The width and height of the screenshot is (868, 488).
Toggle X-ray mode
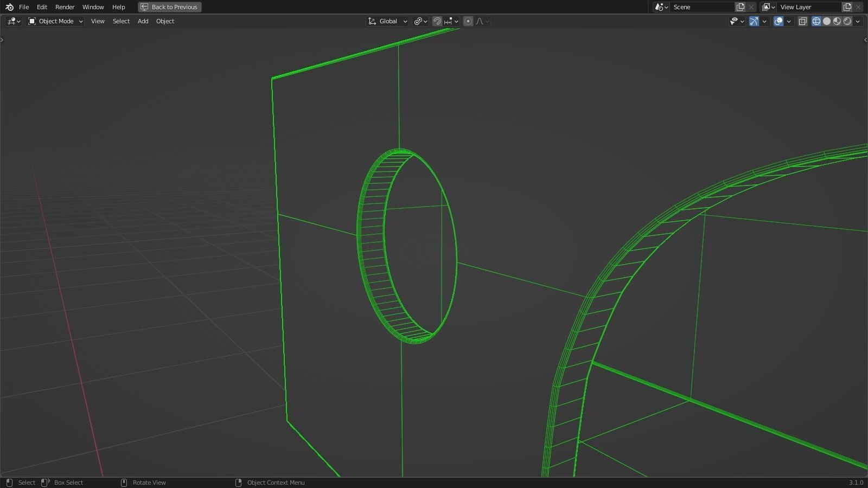click(x=802, y=21)
